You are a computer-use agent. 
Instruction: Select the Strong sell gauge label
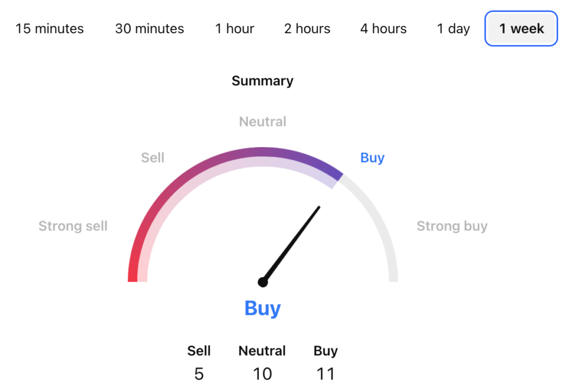click(x=73, y=226)
